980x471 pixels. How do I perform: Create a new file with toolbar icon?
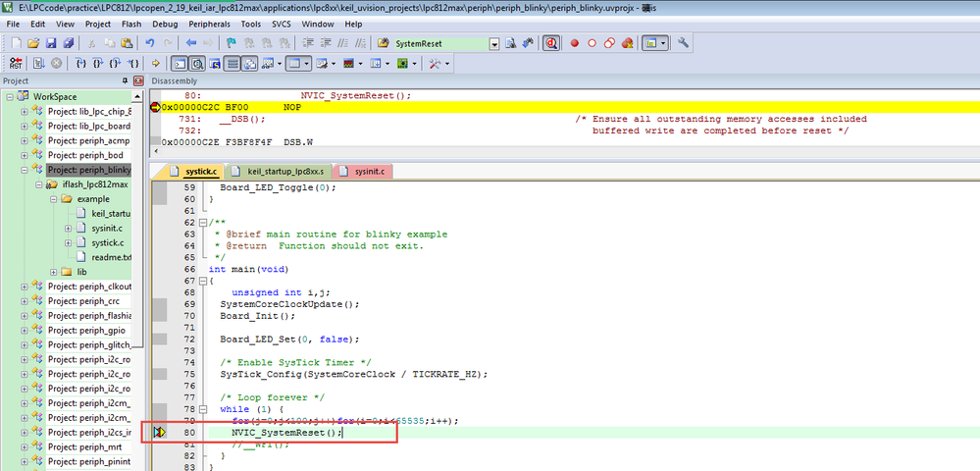pyautogui.click(x=17, y=43)
